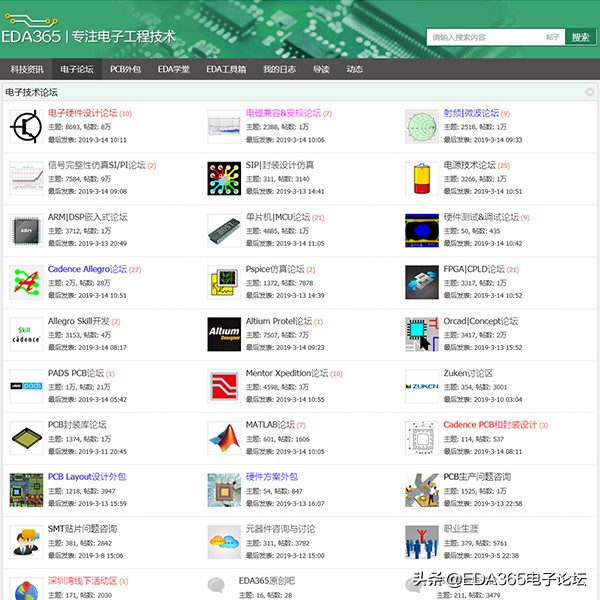The image size is (600, 600).
Task: Open the EDA工具箱 nav tab
Action: [x=225, y=69]
